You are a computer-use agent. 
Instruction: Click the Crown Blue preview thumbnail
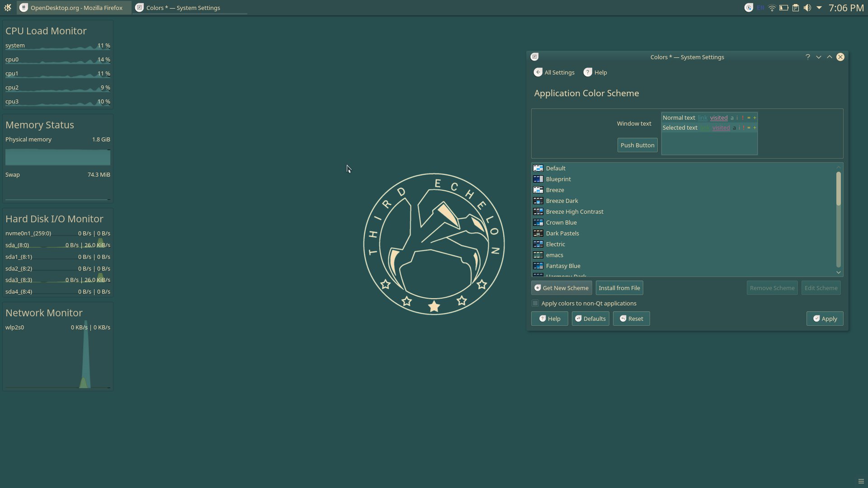[538, 222]
